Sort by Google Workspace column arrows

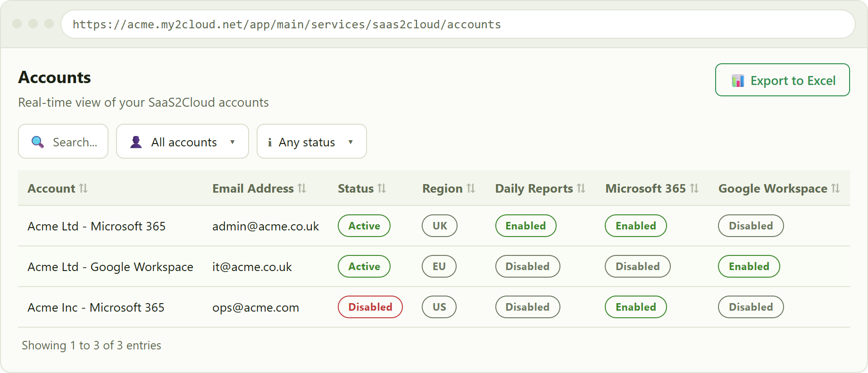point(835,188)
